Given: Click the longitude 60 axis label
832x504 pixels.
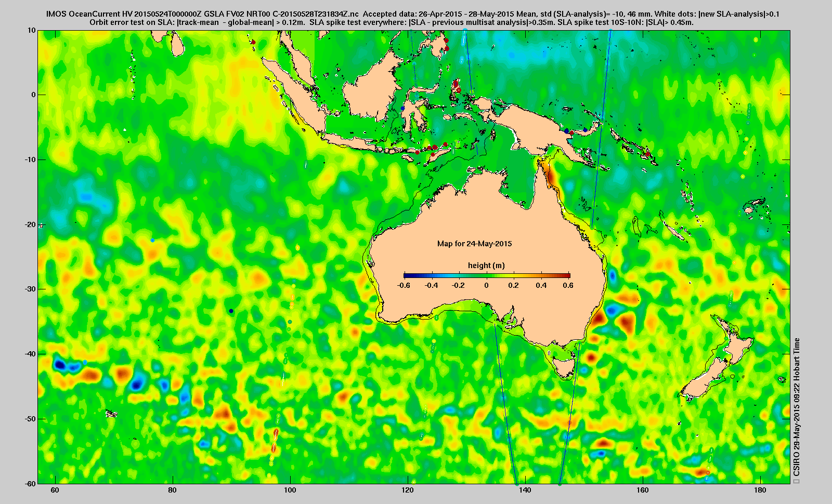Looking at the screenshot, I should pos(55,490).
